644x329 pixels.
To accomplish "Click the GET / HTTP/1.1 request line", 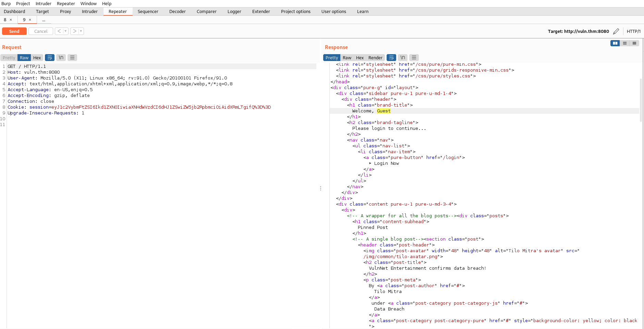I will [27, 66].
